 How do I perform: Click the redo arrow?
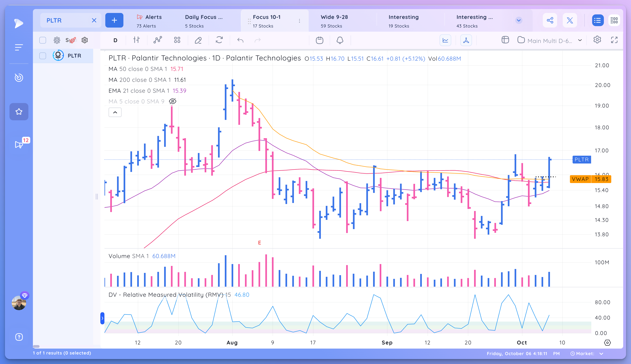point(258,40)
